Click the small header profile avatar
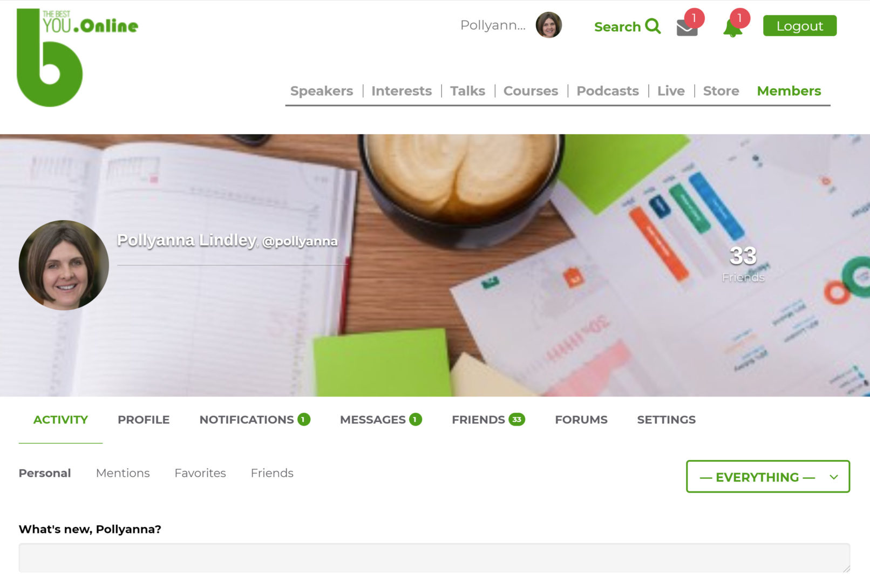 (x=548, y=25)
